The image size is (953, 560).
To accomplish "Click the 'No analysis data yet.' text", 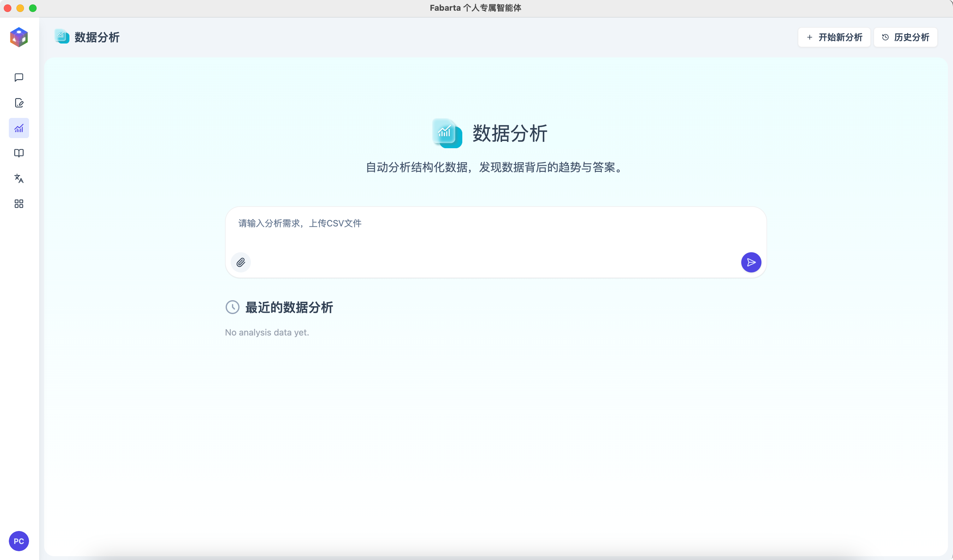I will click(267, 333).
